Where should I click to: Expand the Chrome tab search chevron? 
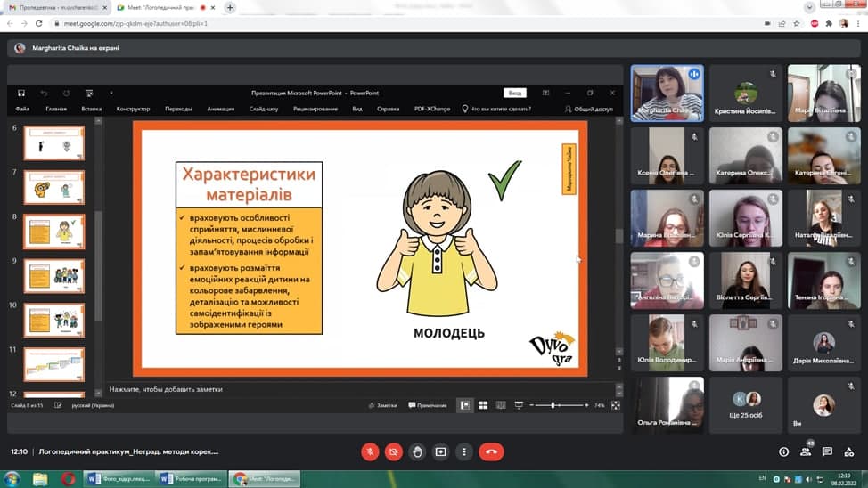[x=809, y=7]
